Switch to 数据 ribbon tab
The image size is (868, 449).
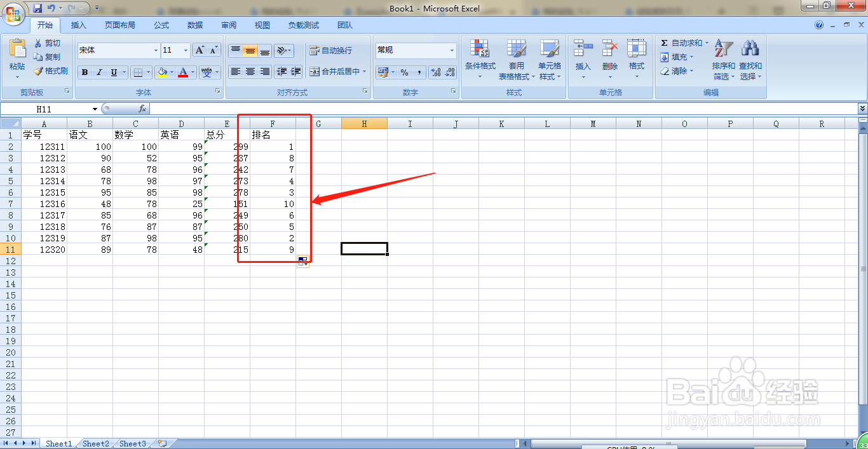point(195,25)
